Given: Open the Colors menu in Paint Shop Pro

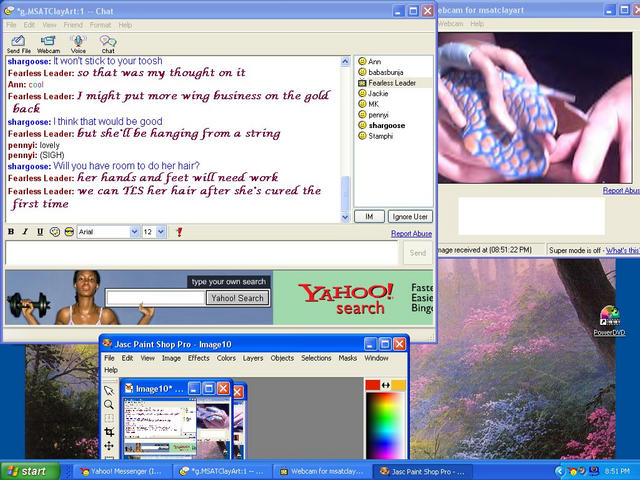Looking at the screenshot, I should (226, 358).
